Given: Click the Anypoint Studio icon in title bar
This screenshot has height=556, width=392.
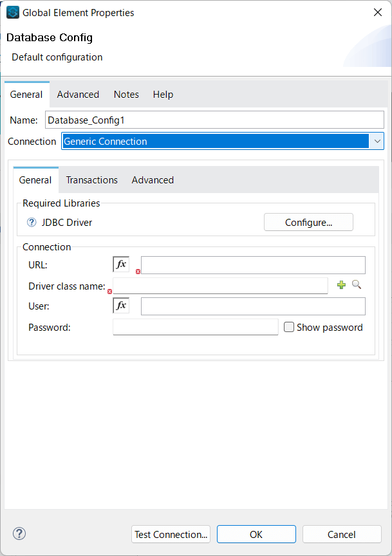Looking at the screenshot, I should point(13,12).
